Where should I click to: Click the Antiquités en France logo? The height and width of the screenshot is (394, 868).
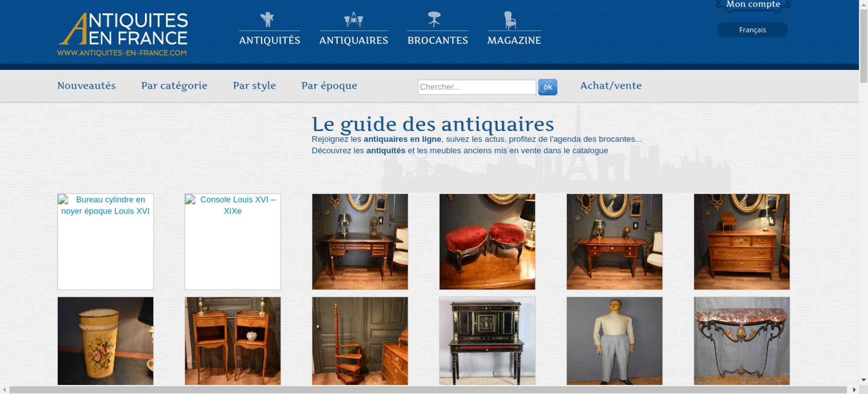(123, 34)
